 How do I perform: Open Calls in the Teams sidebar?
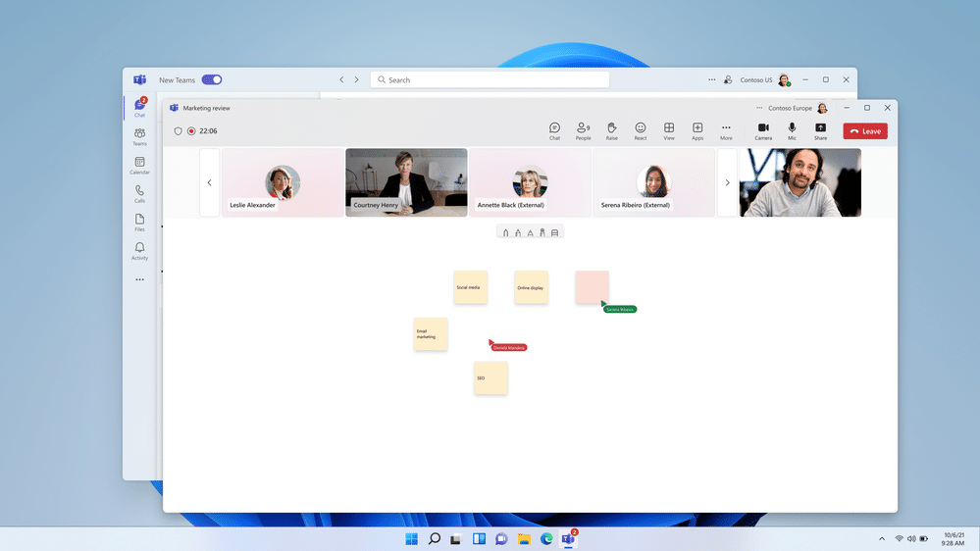[139, 194]
